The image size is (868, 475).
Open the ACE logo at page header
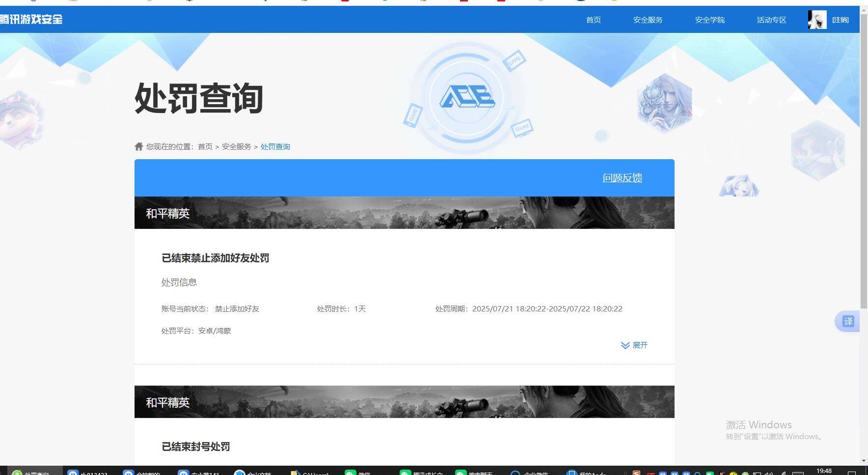[x=466, y=97]
